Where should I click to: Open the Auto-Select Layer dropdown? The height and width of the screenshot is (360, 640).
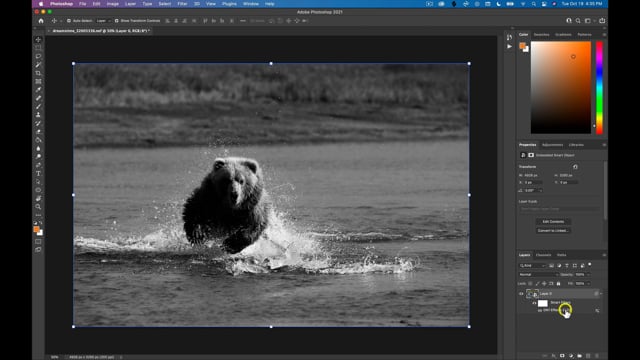tap(103, 20)
